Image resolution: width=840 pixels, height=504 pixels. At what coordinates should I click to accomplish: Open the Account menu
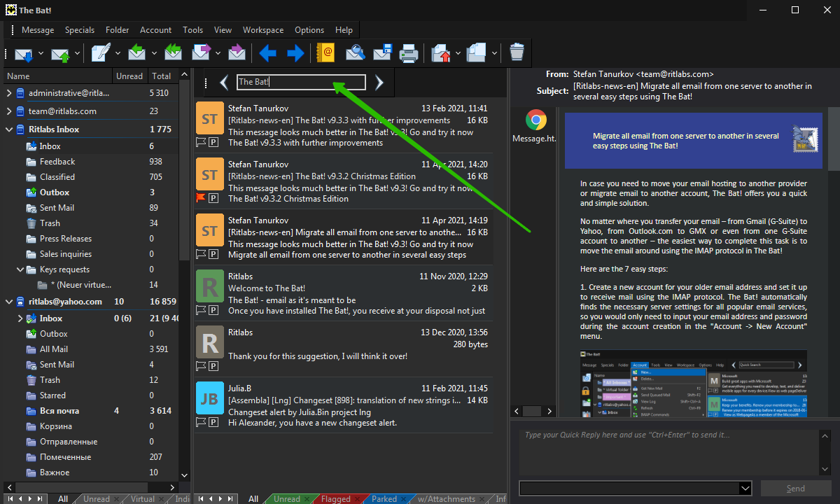coord(155,30)
